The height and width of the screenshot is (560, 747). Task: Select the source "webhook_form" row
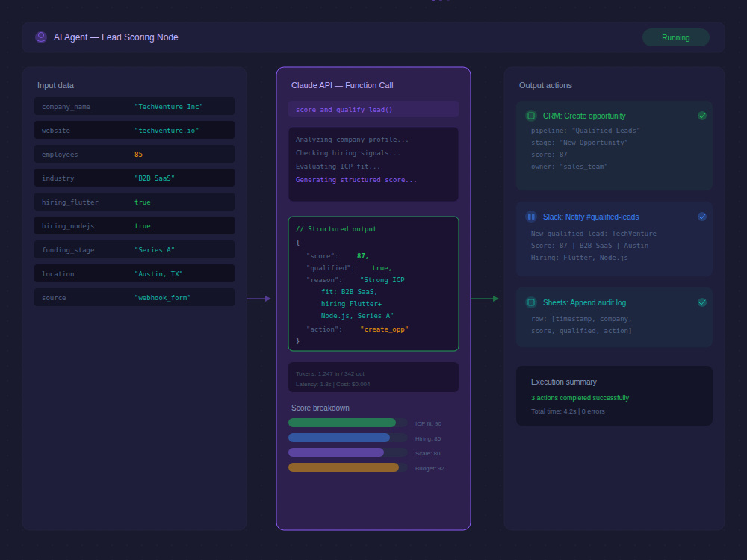[x=134, y=297]
